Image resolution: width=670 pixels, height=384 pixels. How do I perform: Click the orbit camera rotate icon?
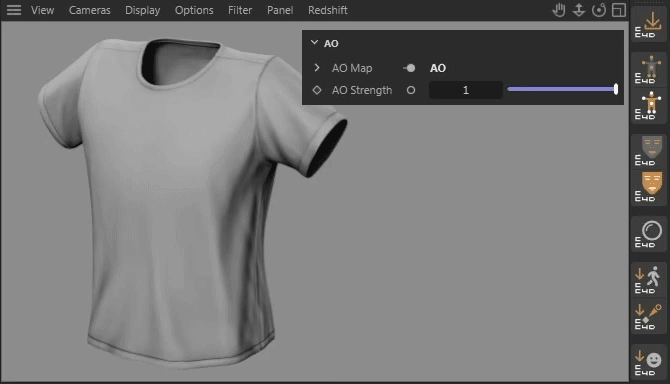[x=599, y=10]
